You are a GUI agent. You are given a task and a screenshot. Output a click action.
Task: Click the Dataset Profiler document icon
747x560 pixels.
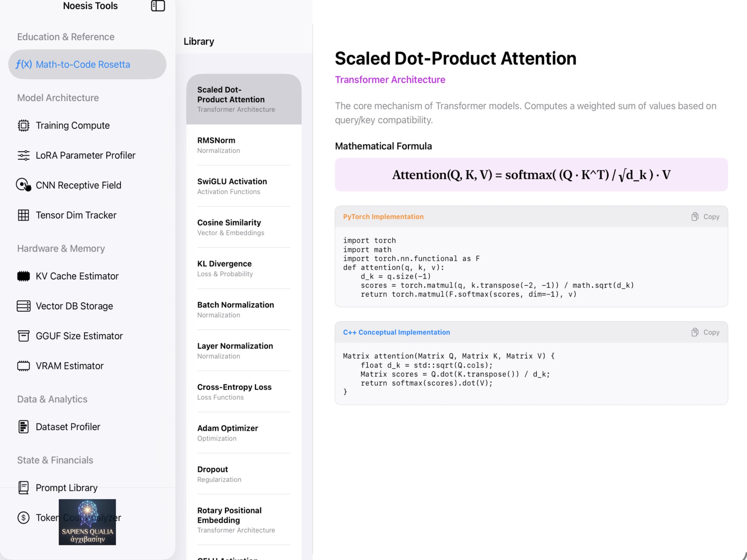click(x=23, y=427)
